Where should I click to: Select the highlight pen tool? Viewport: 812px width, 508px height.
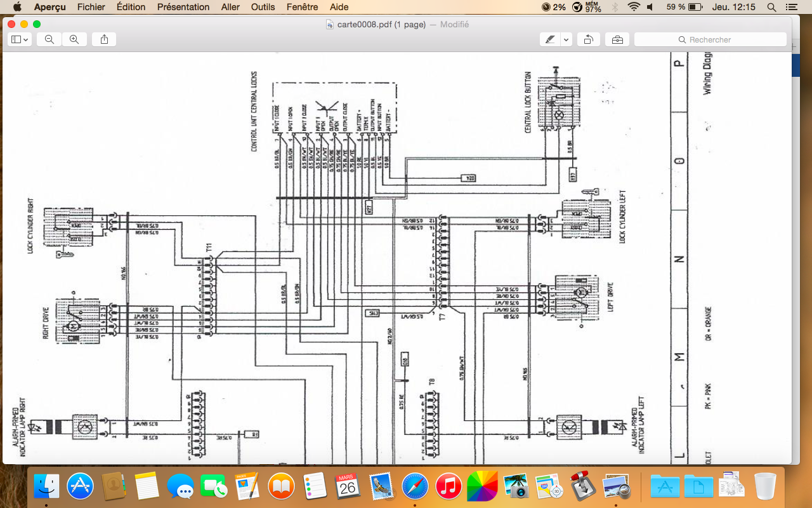tap(549, 39)
